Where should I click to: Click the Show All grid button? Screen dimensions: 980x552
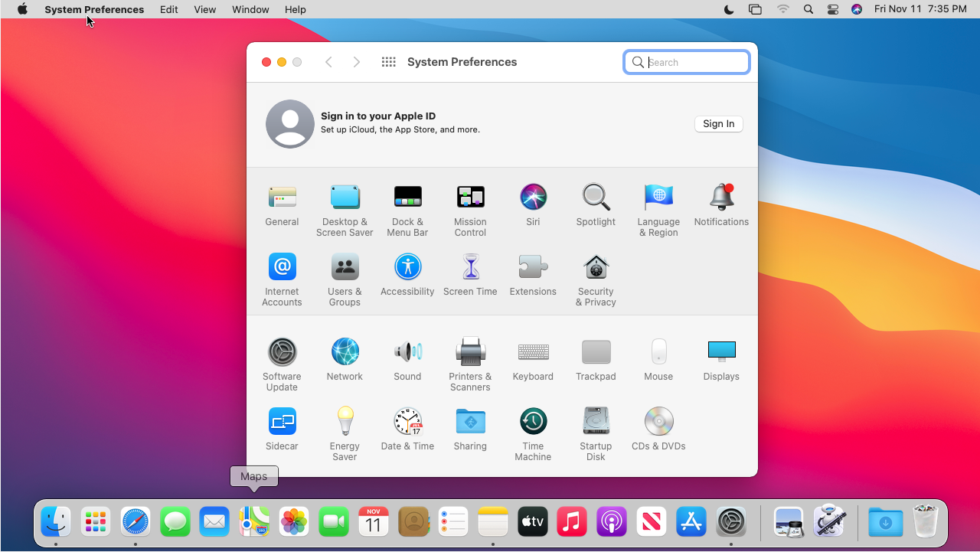[388, 62]
